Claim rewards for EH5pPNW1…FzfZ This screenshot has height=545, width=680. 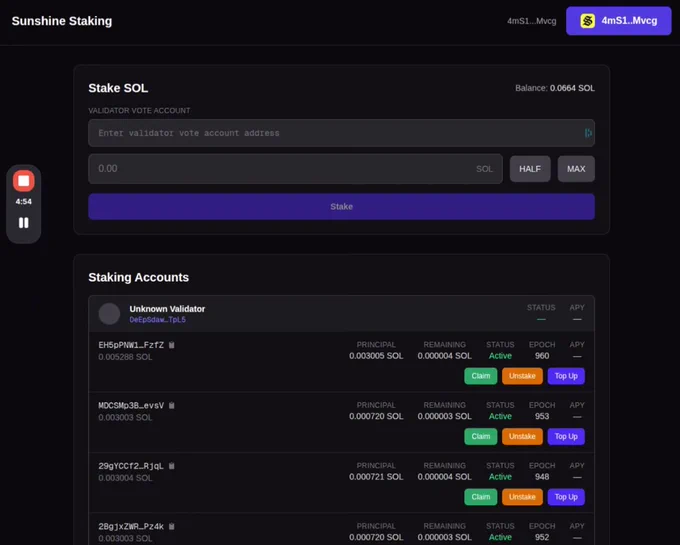(481, 376)
